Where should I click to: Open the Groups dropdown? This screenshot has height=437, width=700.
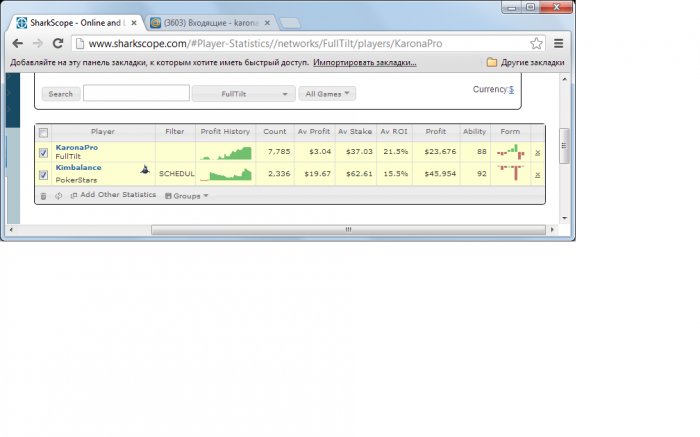click(x=187, y=196)
